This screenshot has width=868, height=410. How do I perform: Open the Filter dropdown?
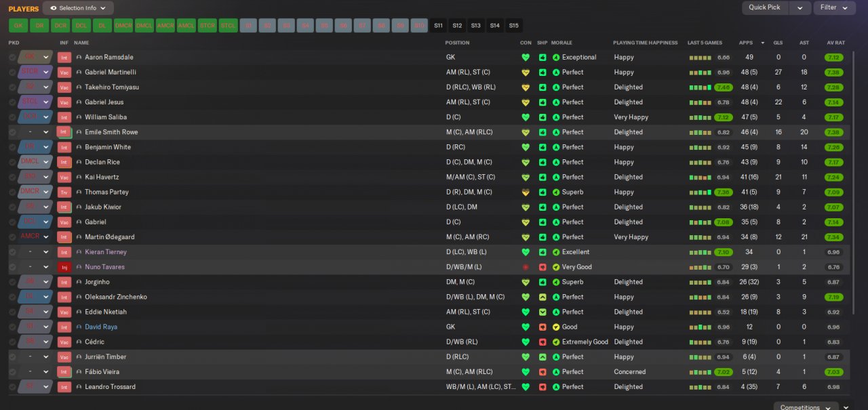pyautogui.click(x=834, y=7)
